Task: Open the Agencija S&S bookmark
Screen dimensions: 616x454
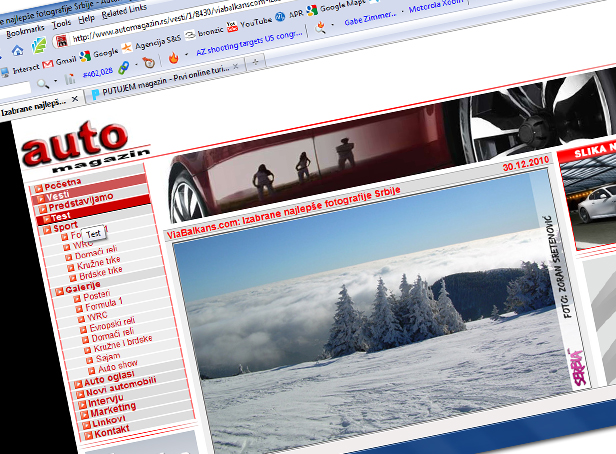Action: click(152, 43)
